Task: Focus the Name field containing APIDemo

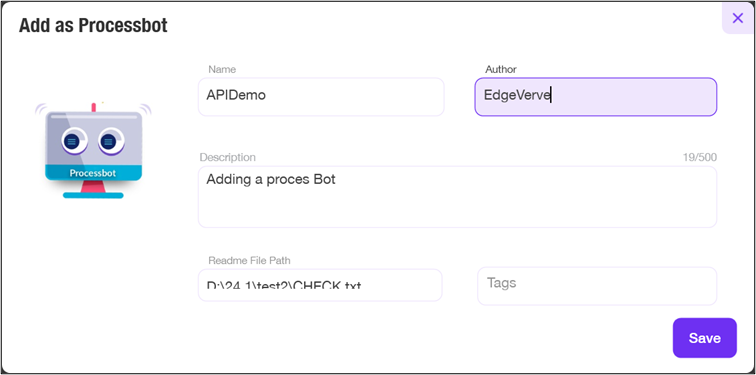Action: pos(321,96)
